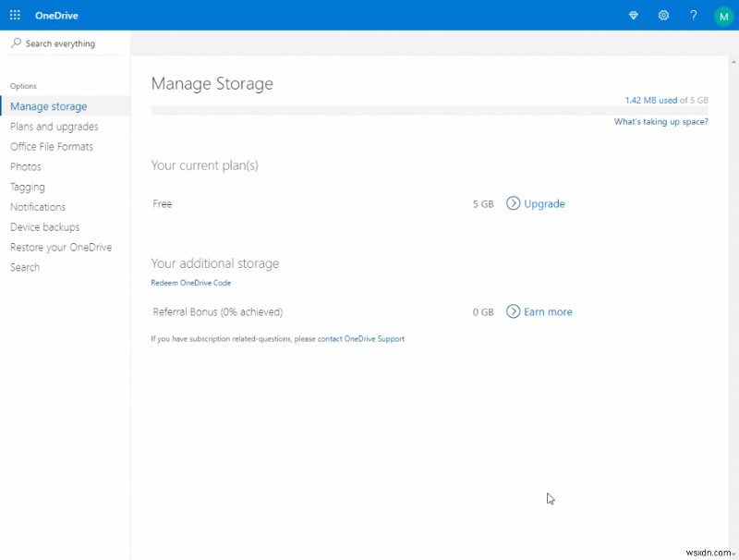Open What's taking up space link
The image size is (739, 560).
click(x=660, y=122)
